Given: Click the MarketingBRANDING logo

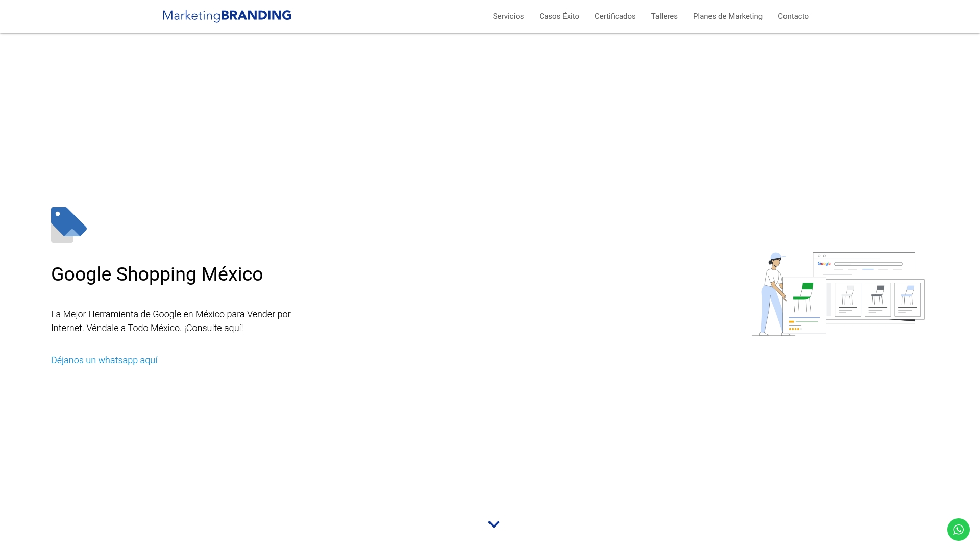Looking at the screenshot, I should click(226, 15).
